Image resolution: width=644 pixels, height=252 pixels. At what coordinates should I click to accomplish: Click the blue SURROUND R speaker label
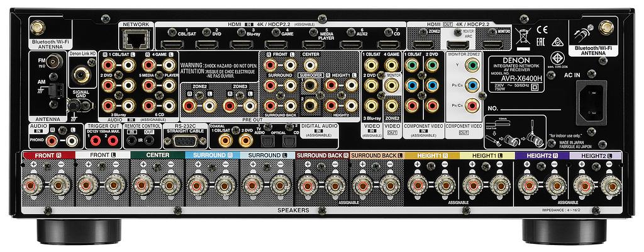pos(213,155)
